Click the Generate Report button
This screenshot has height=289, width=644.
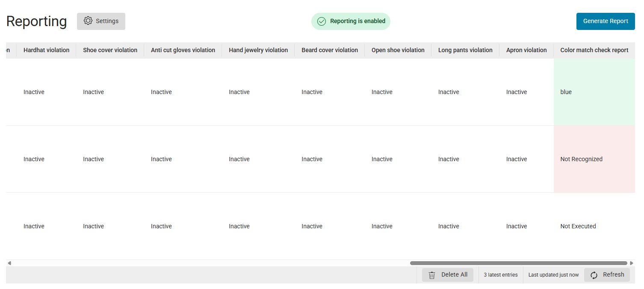[x=606, y=21]
